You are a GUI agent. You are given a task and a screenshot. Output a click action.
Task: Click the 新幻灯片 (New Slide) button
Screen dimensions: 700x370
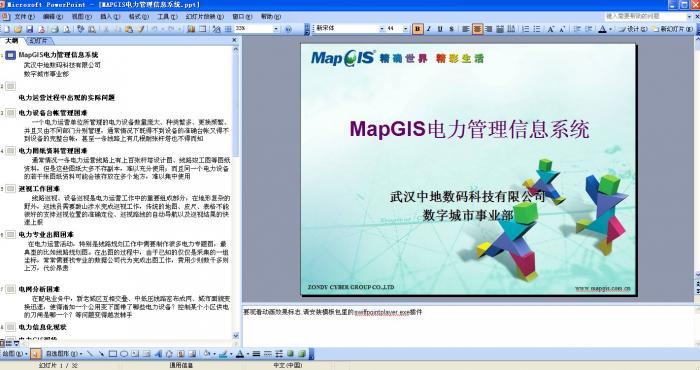pos(672,29)
